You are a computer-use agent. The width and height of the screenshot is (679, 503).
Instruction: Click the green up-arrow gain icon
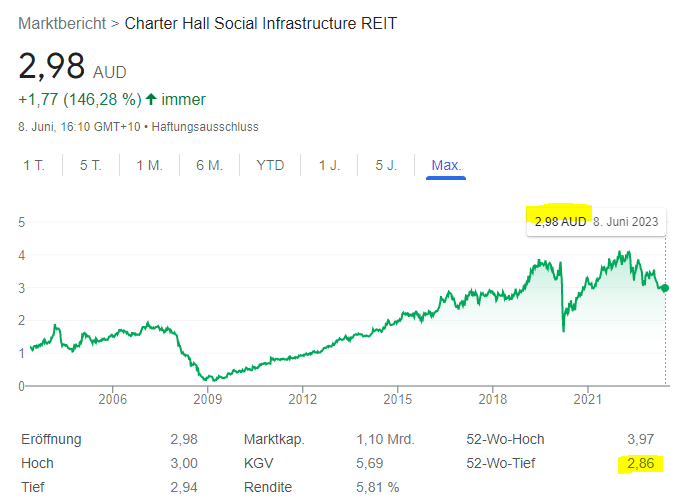[x=151, y=99]
